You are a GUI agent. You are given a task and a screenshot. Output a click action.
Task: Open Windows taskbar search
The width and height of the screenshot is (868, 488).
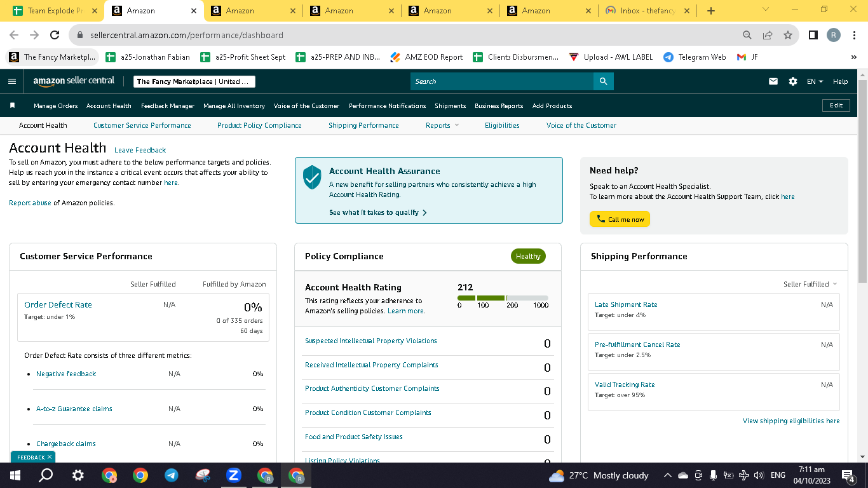46,475
